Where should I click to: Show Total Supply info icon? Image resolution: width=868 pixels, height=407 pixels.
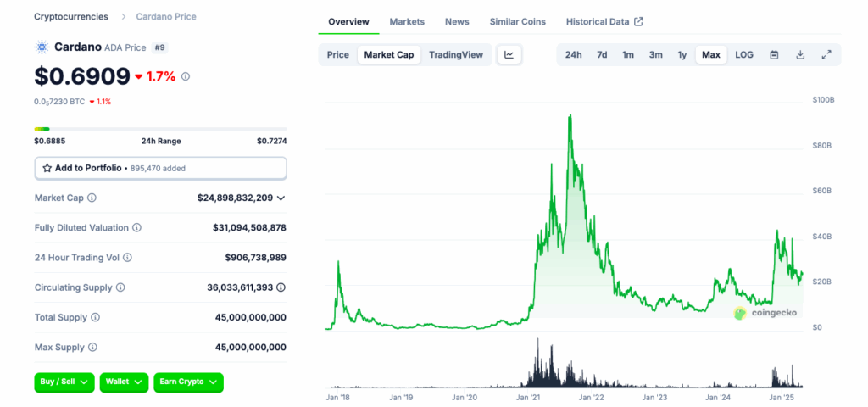95,317
